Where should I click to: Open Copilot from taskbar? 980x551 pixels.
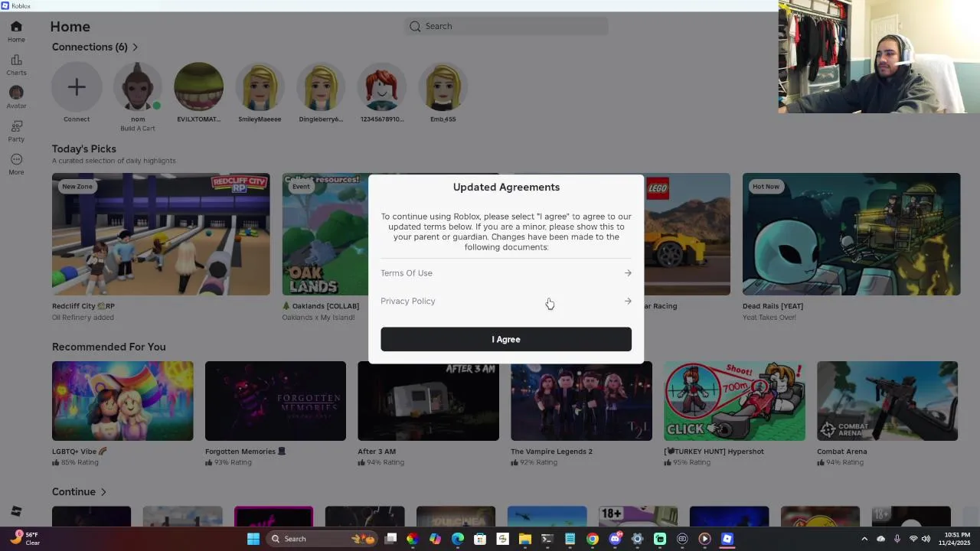pos(435,539)
